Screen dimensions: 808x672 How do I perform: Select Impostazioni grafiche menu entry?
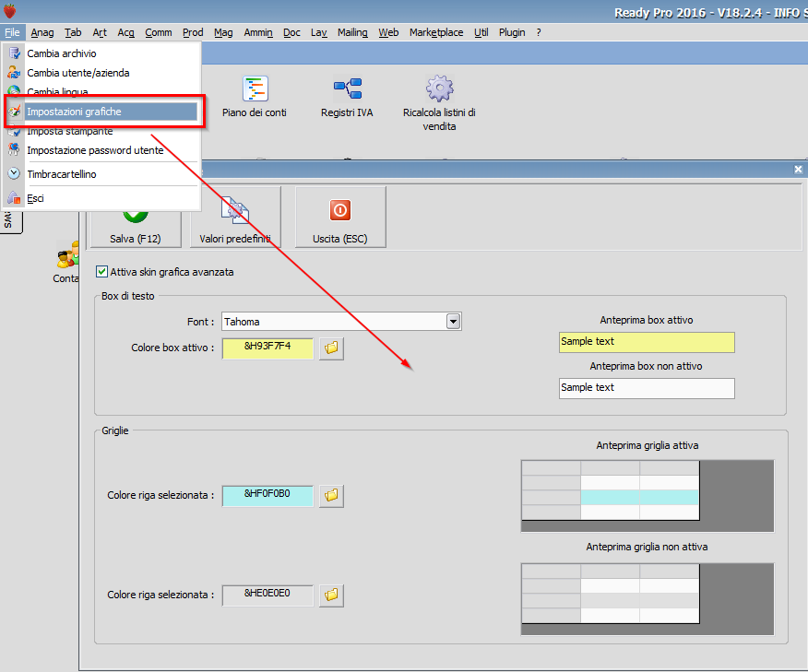101,112
